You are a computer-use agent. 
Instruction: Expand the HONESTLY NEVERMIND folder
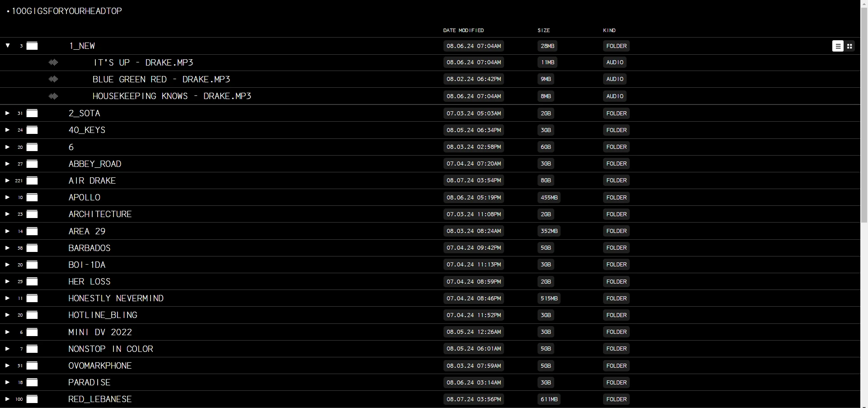(7, 298)
